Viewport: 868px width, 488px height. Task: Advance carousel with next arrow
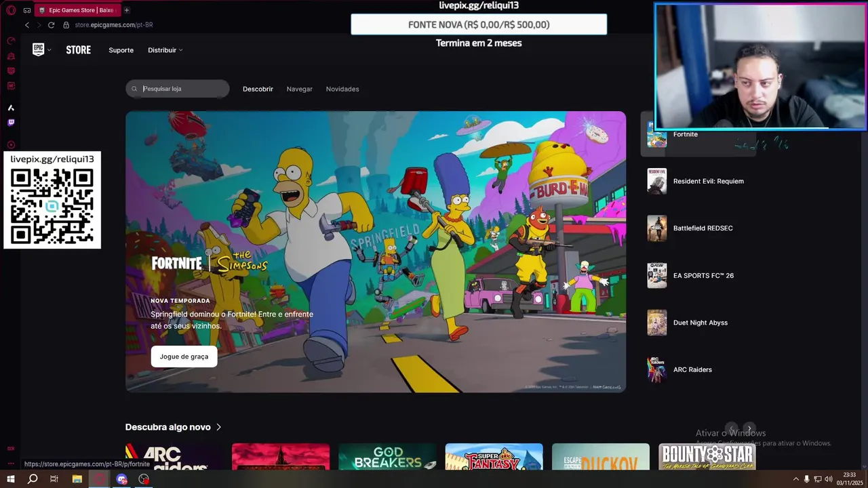(749, 429)
